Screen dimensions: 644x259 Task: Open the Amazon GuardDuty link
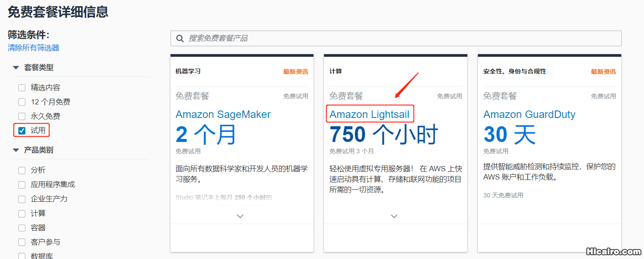[529, 114]
